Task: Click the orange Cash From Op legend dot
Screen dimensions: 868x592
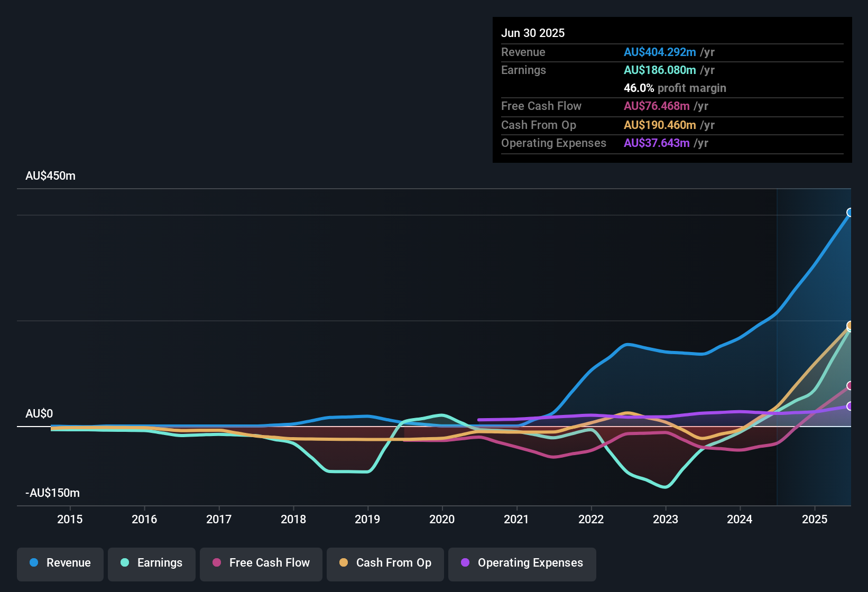Action: click(x=344, y=563)
